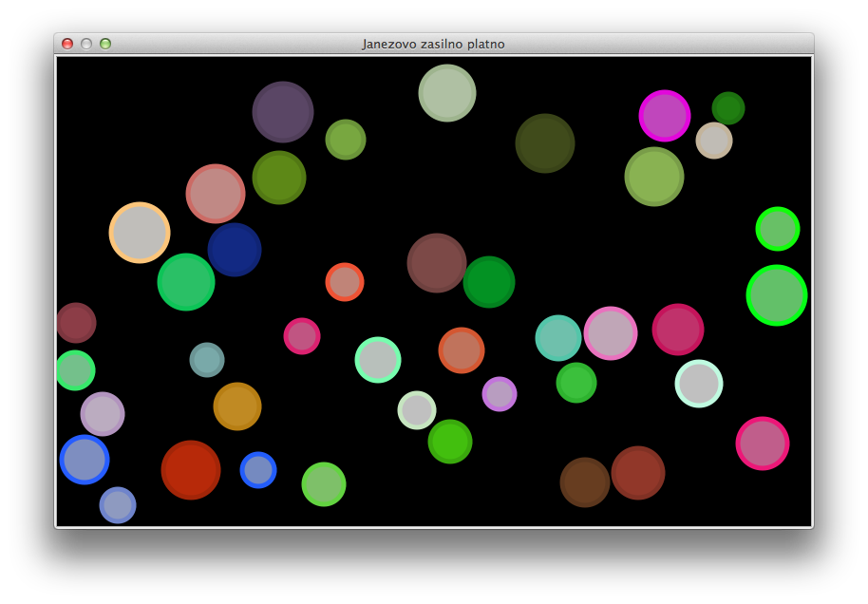Click the gray circle with red-orange border
Screen dimensions: 868x604
click(345, 282)
